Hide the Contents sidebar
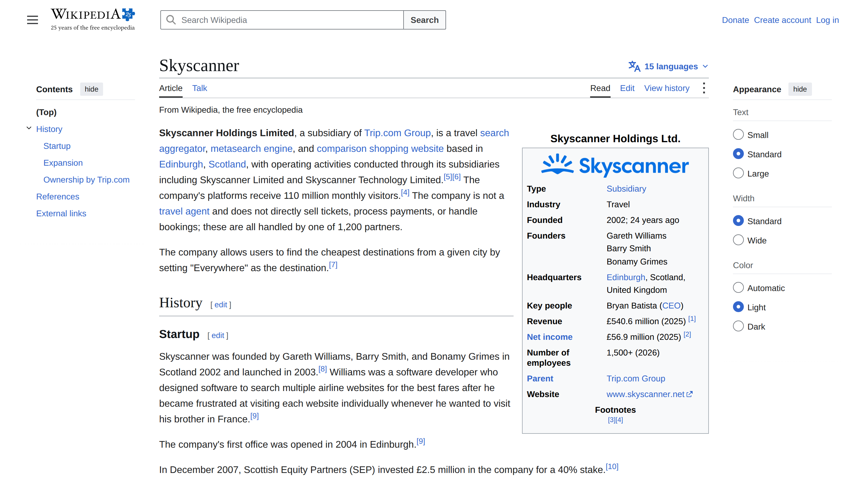The height and width of the screenshot is (482, 868). 91,89
